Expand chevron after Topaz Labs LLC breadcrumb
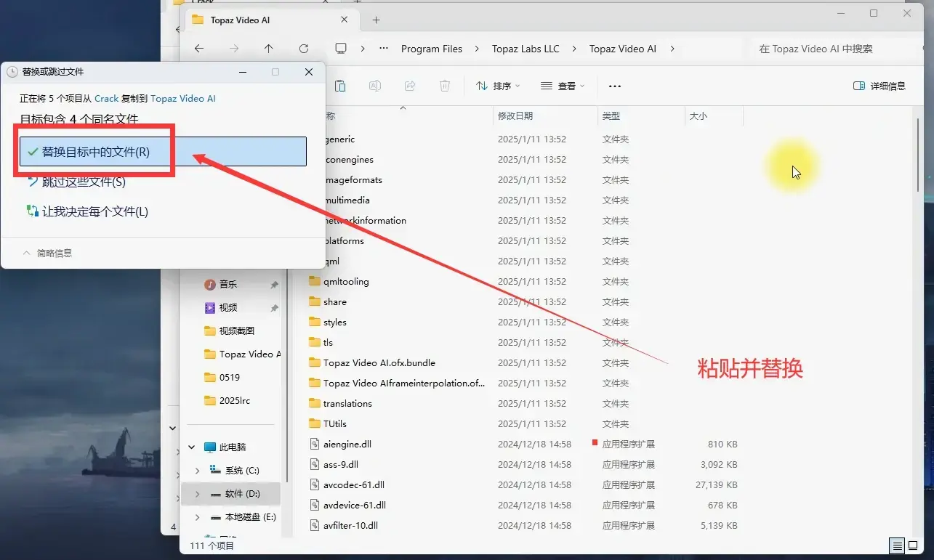This screenshot has width=934, height=560. (574, 49)
